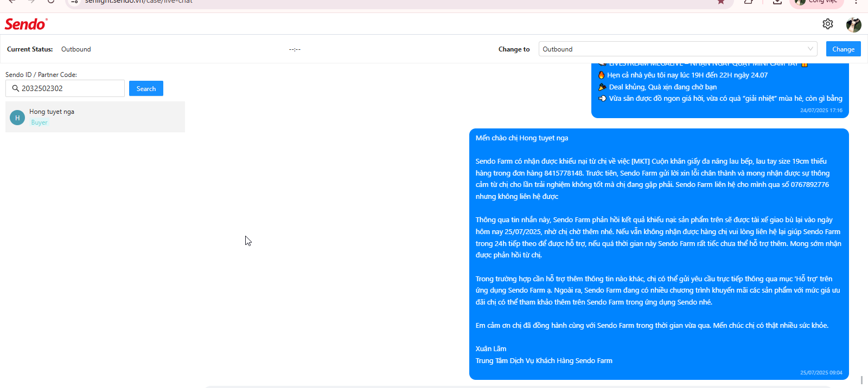Click the Sendo ID / Partner Code label
The height and width of the screenshot is (388, 868).
(41, 75)
